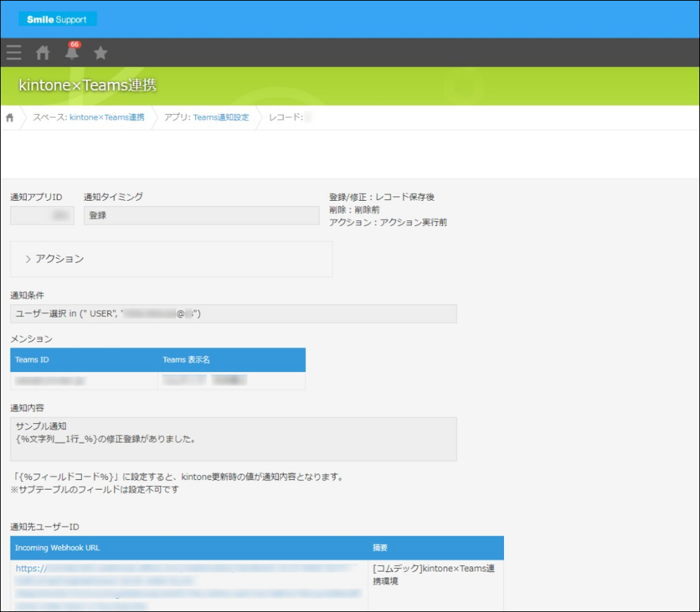The width and height of the screenshot is (700, 612).
Task: Click the 削除：削除前 note text
Action: coord(354,210)
